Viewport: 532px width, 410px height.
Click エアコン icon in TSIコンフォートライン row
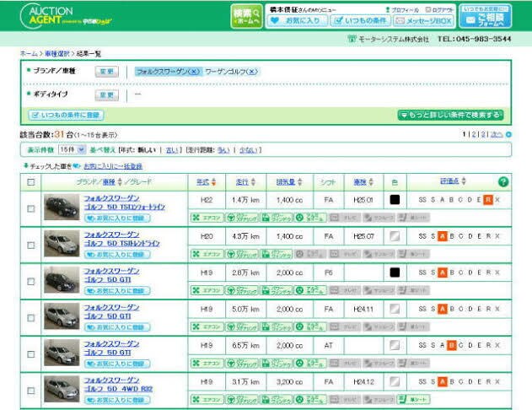pyautogui.click(x=207, y=218)
